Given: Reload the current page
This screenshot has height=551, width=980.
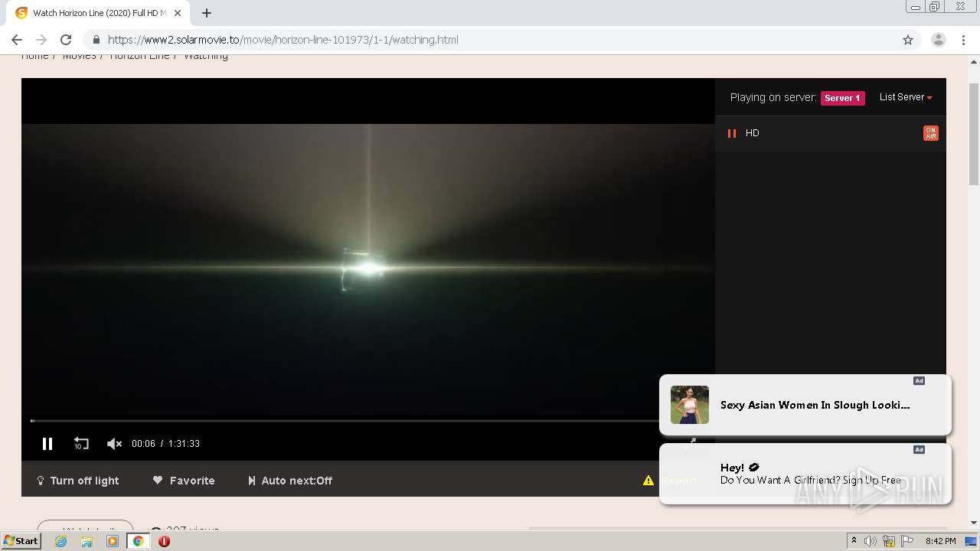Looking at the screenshot, I should point(66,40).
